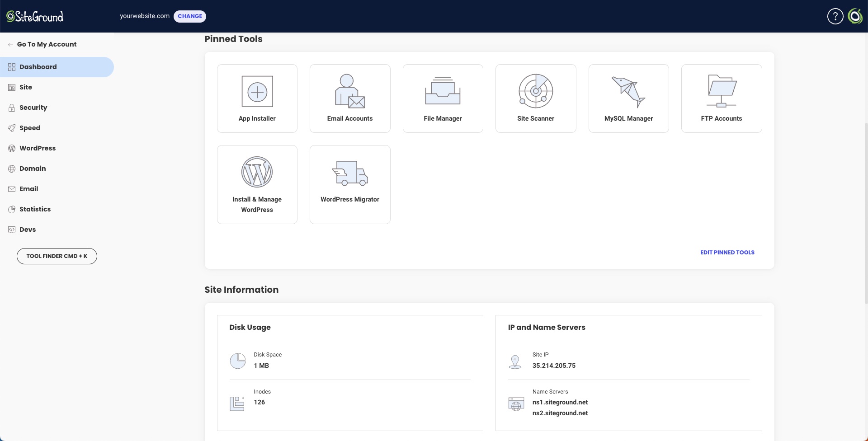The height and width of the screenshot is (441, 868).
Task: Open the WordPress Migrator label
Action: [350, 199]
